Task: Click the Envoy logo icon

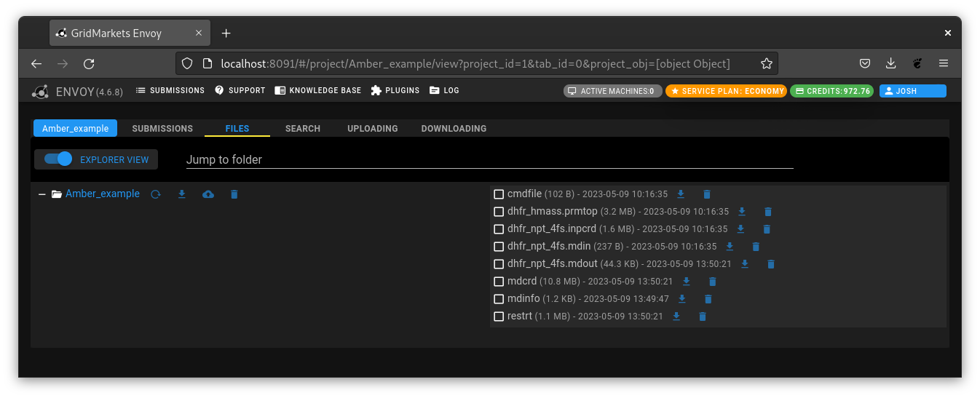Action: point(40,92)
